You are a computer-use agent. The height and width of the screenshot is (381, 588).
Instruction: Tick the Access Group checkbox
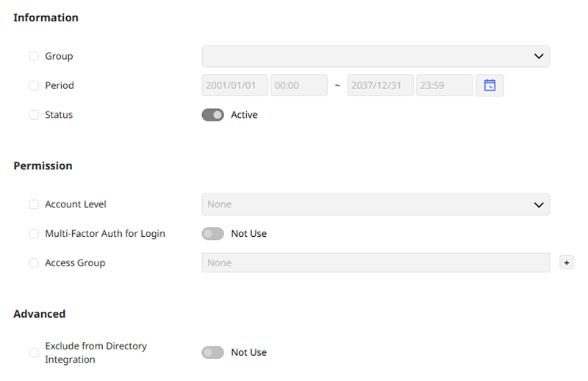(34, 263)
